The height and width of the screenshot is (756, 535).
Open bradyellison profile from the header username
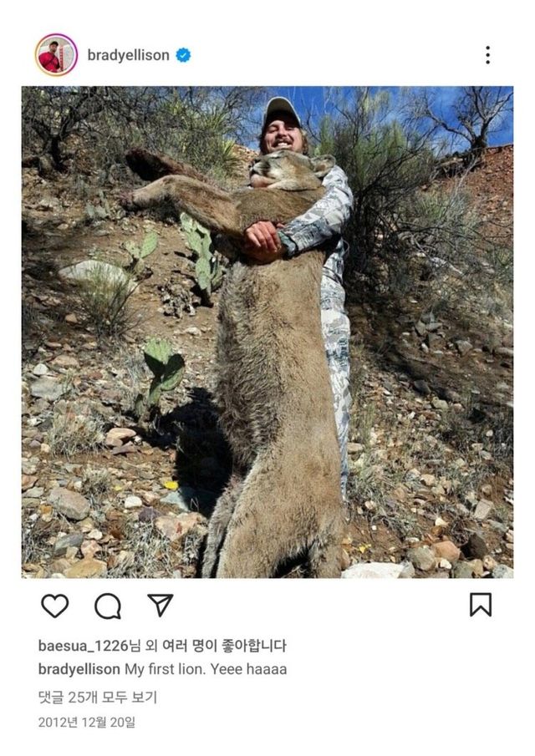[x=129, y=55]
